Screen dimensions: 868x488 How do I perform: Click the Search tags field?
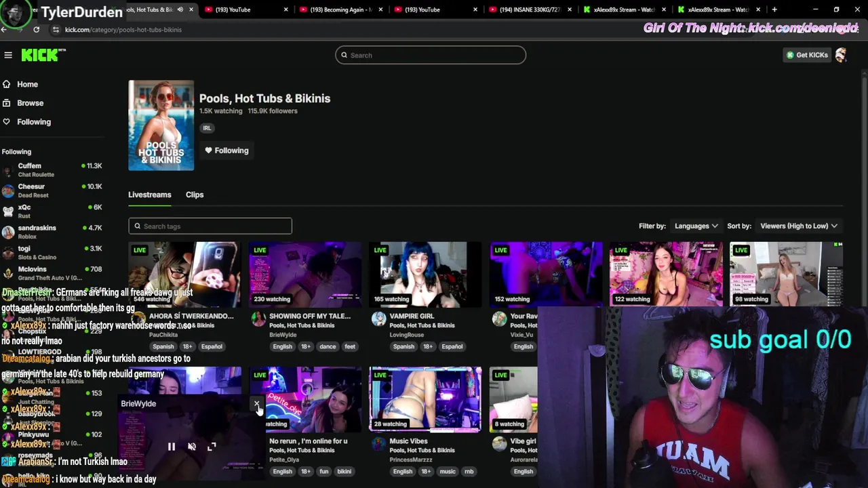click(210, 226)
